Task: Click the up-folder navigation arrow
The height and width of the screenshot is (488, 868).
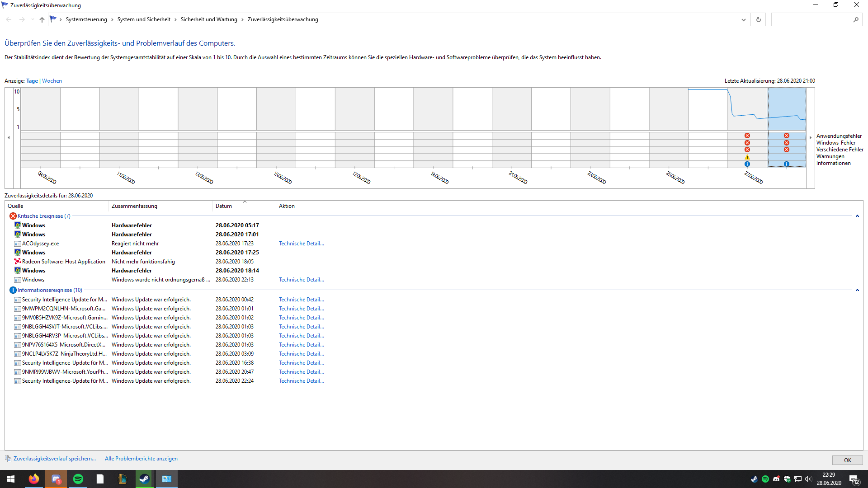Action: tap(42, 19)
